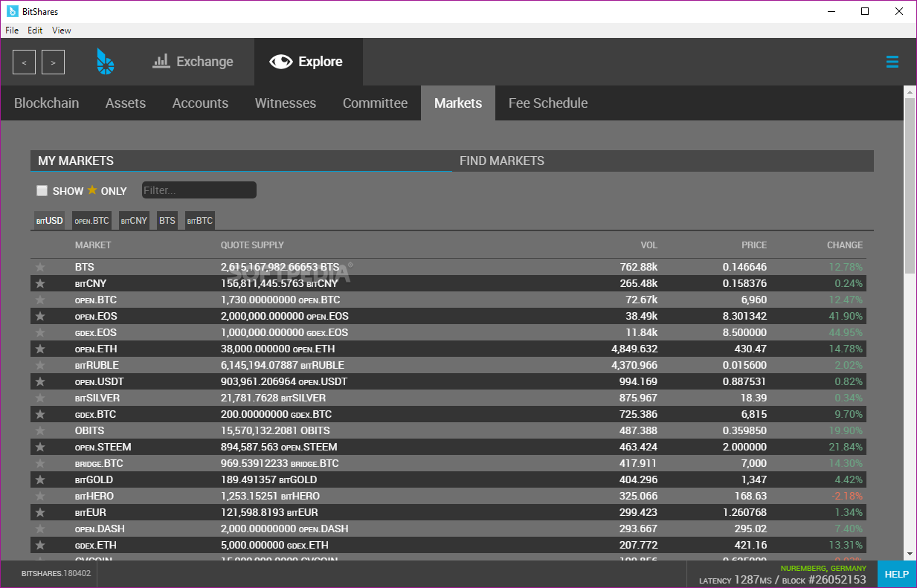The height and width of the screenshot is (588, 917).
Task: Select the bitBTC base market button
Action: pyautogui.click(x=200, y=221)
